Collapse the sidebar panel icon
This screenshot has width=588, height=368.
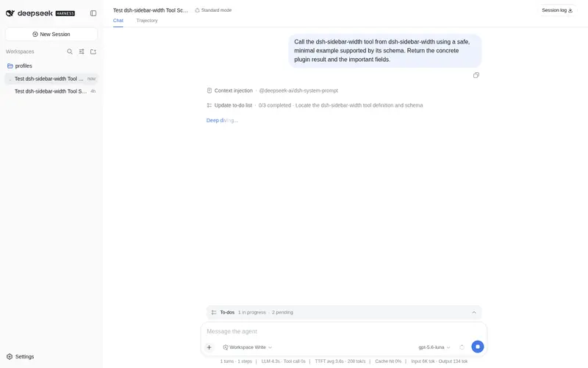coord(93,13)
